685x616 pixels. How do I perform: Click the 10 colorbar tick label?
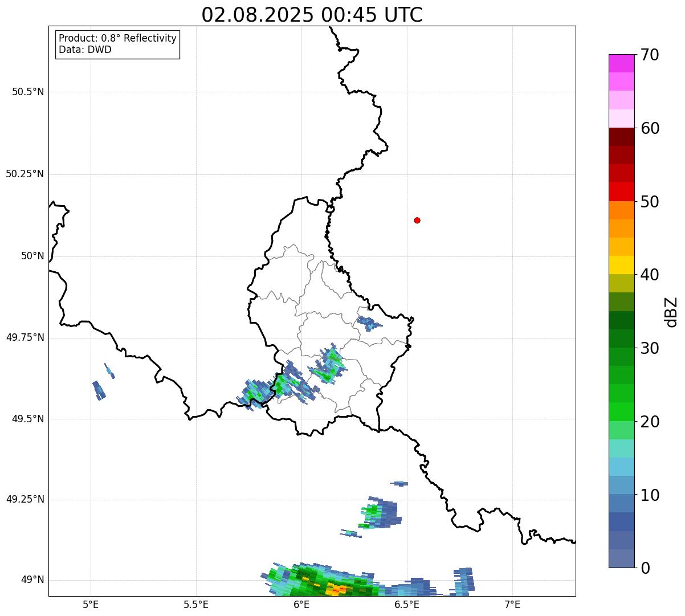(x=650, y=495)
